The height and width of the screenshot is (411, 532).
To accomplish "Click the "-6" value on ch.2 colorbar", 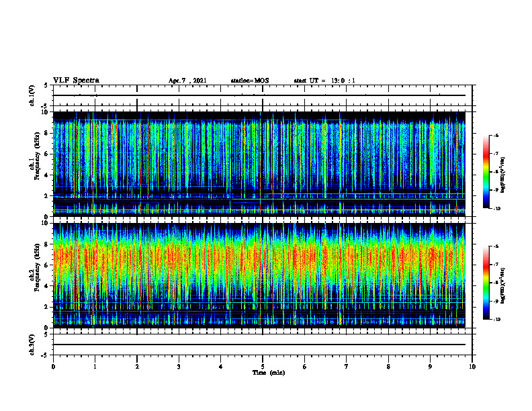I will pyautogui.click(x=496, y=246).
